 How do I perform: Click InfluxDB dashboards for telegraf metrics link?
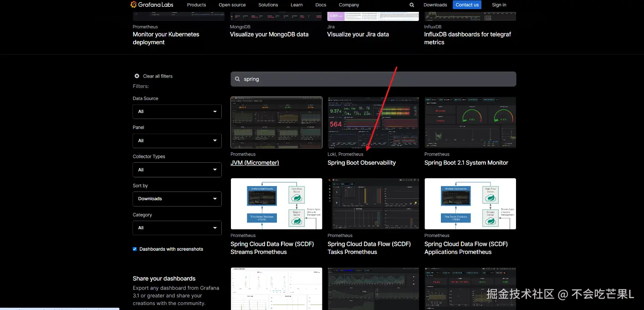point(468,38)
